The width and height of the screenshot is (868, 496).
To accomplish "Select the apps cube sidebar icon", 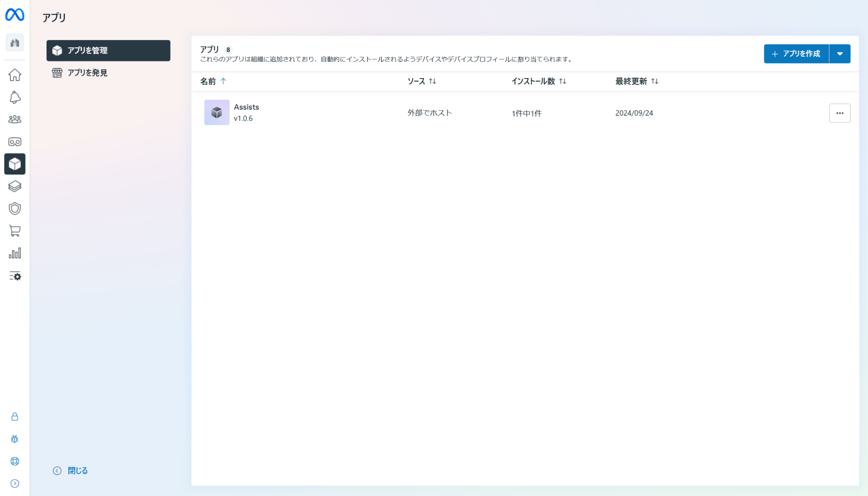I will tap(15, 164).
